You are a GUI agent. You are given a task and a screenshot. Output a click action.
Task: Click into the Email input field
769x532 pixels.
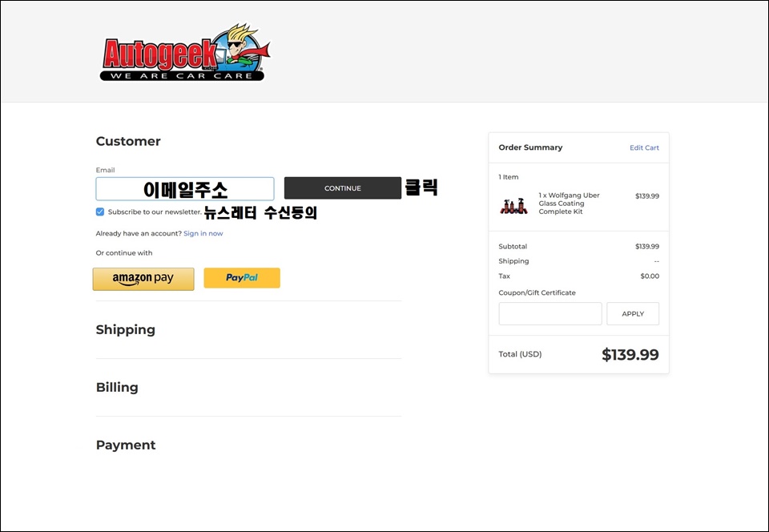(185, 189)
